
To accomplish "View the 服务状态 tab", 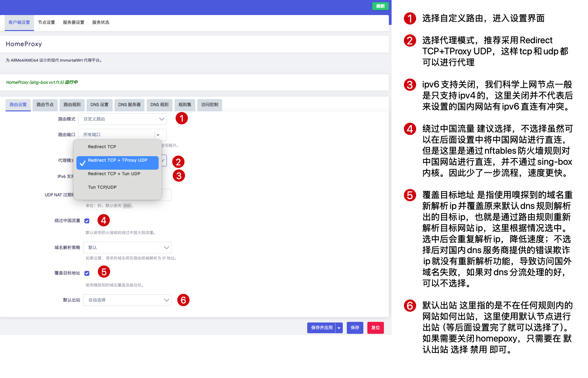I will [x=101, y=22].
